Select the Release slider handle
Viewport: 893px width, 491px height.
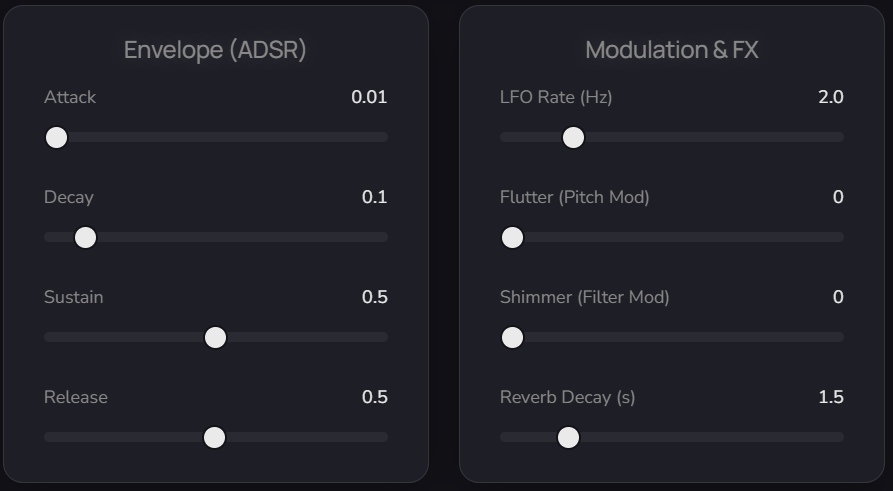coord(214,437)
